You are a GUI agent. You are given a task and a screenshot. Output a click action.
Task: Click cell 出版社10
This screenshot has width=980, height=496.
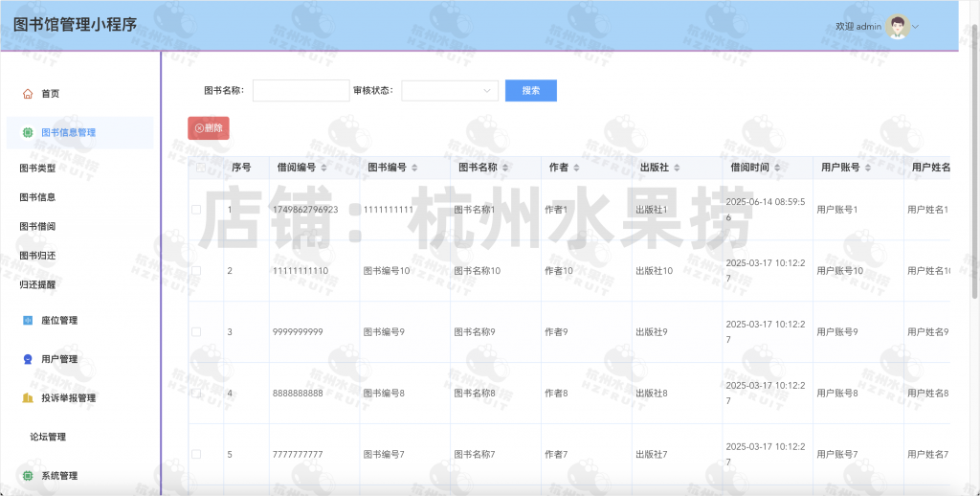pos(655,271)
